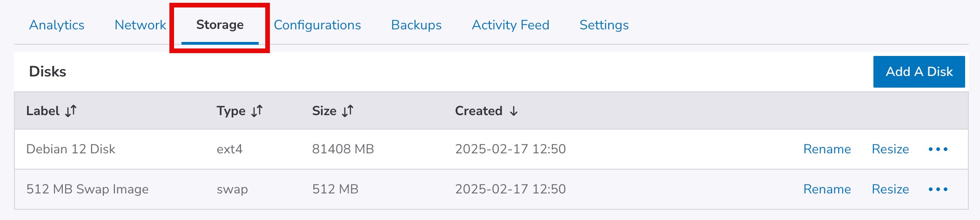Click the 512 MB Swap Image label cell
Image resolution: width=980 pixels, height=220 pixels.
(x=87, y=189)
